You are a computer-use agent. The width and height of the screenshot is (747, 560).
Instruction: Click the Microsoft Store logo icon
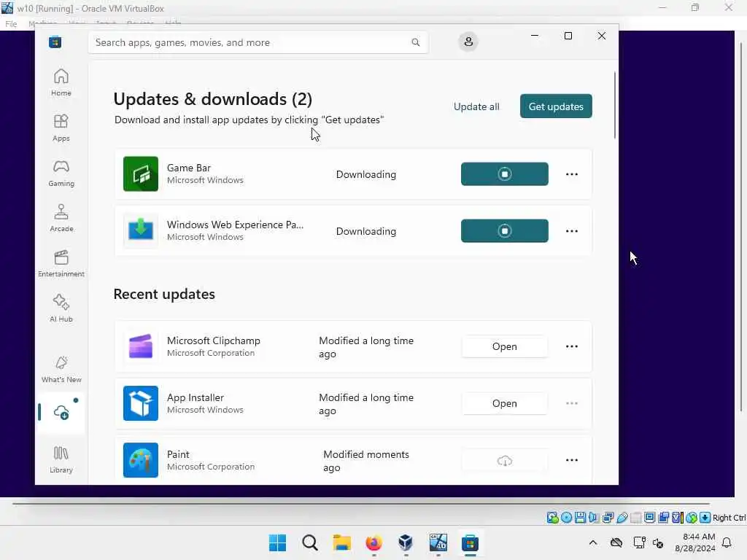click(x=55, y=42)
